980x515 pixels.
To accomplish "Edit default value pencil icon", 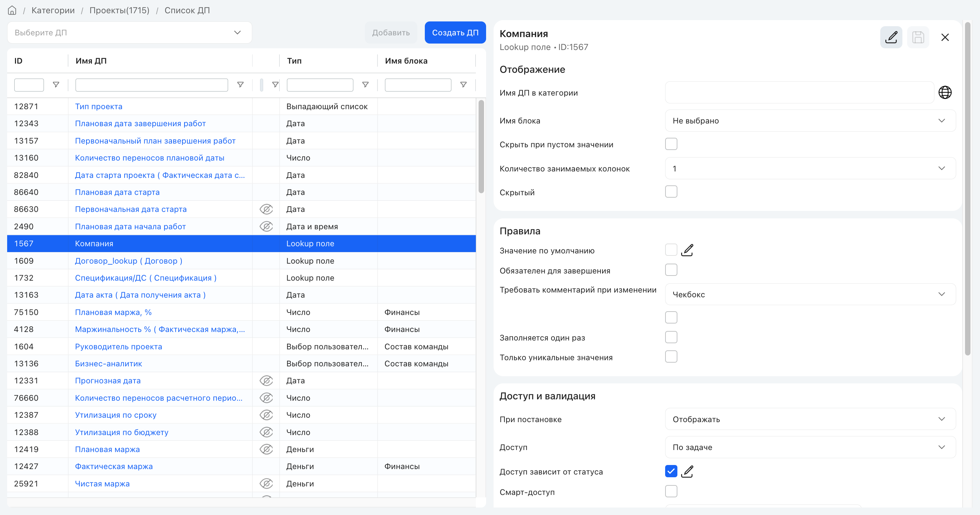I will click(x=687, y=250).
